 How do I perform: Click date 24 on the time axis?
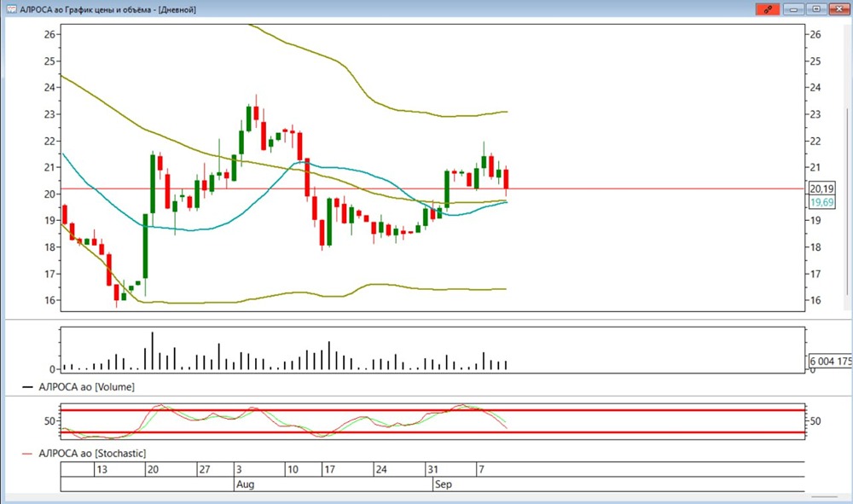tap(381, 469)
